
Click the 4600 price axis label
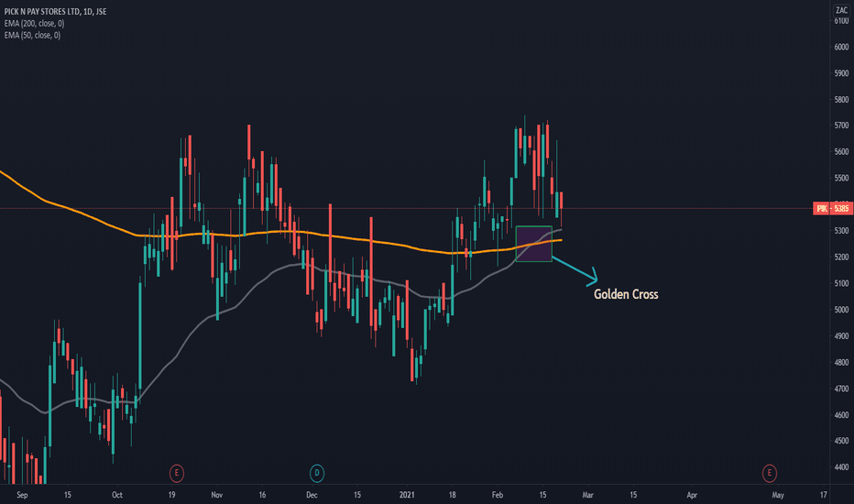click(841, 415)
